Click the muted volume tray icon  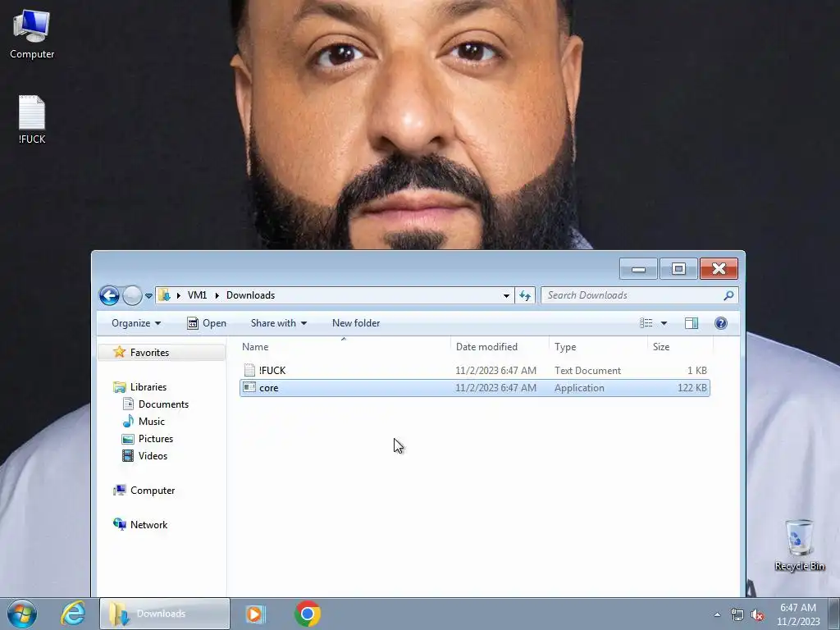(757, 615)
